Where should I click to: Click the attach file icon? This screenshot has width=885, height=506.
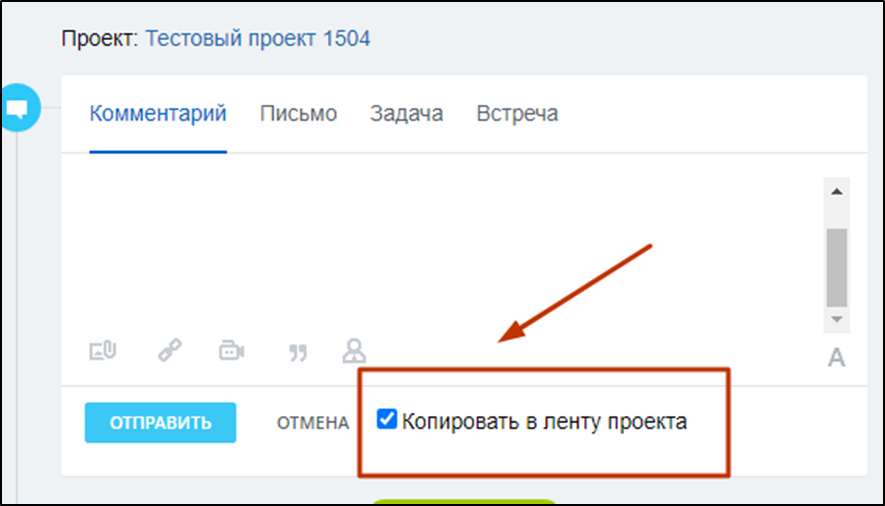tap(104, 351)
